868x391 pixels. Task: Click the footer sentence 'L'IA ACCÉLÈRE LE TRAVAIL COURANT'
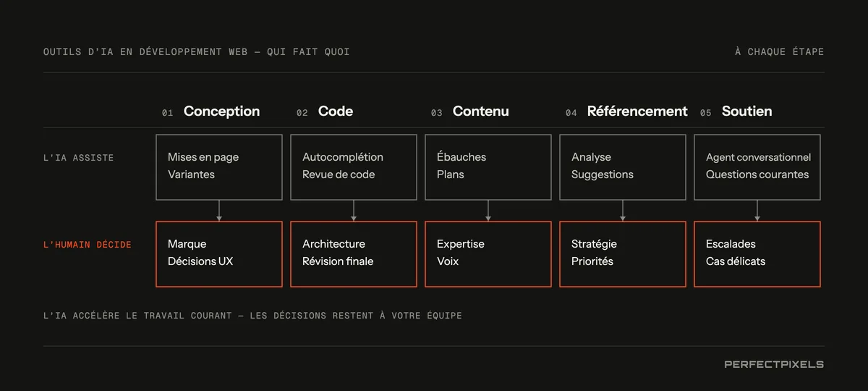[x=137, y=316]
